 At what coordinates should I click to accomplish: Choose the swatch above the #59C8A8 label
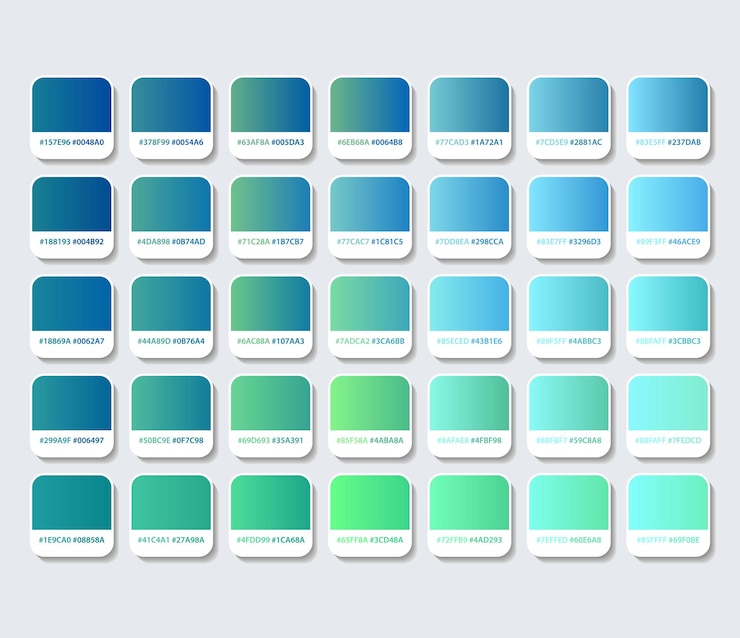[569, 403]
